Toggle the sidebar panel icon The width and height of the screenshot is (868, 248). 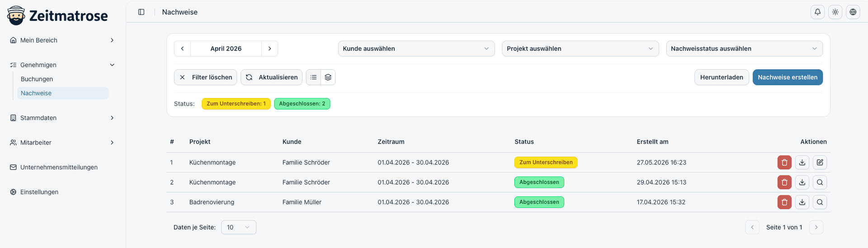tap(141, 12)
